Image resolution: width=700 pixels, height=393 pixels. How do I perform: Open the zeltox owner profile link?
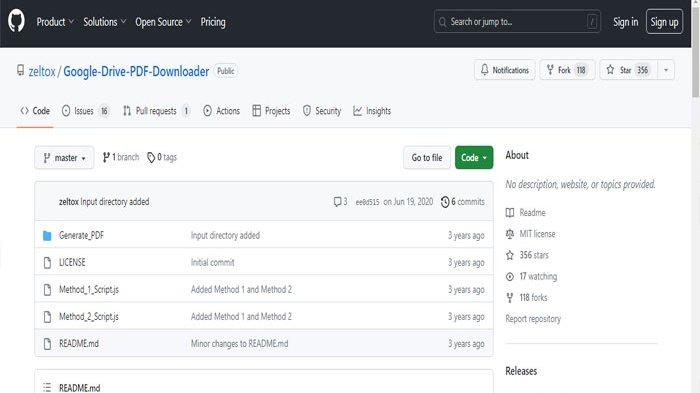pyautogui.click(x=42, y=71)
